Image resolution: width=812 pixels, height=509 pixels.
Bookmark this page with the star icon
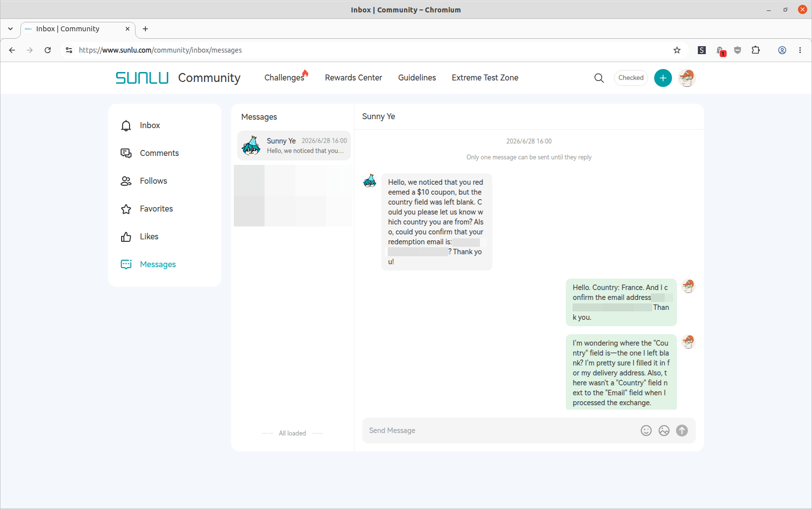pos(677,50)
